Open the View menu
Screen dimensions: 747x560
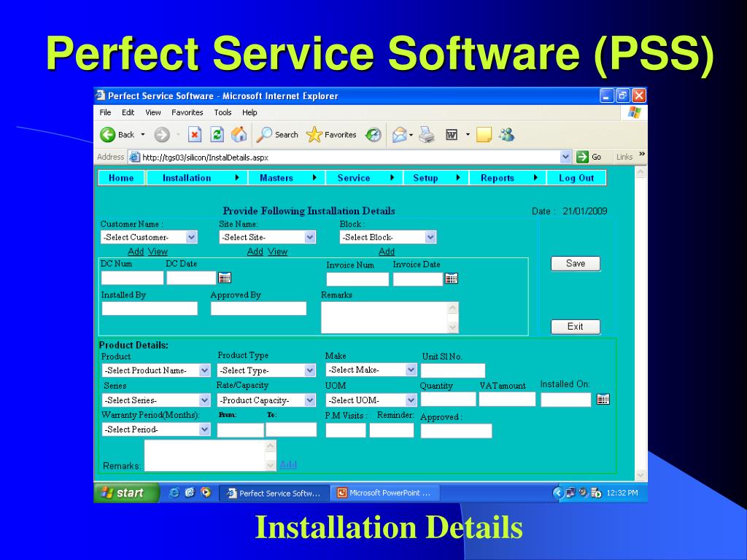pyautogui.click(x=153, y=112)
